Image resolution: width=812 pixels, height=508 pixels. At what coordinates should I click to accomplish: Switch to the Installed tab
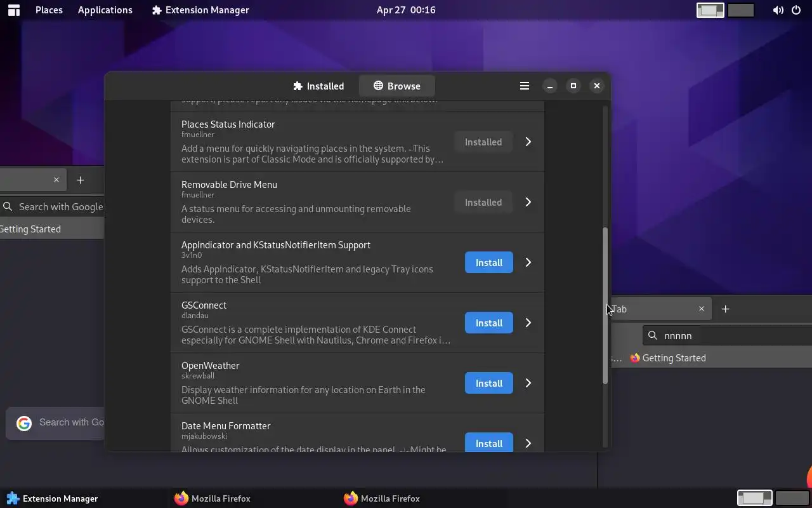[x=318, y=86]
